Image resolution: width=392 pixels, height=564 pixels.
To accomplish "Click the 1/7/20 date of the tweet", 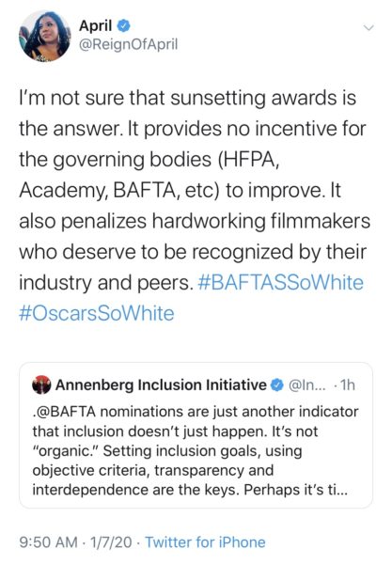I will (111, 542).
